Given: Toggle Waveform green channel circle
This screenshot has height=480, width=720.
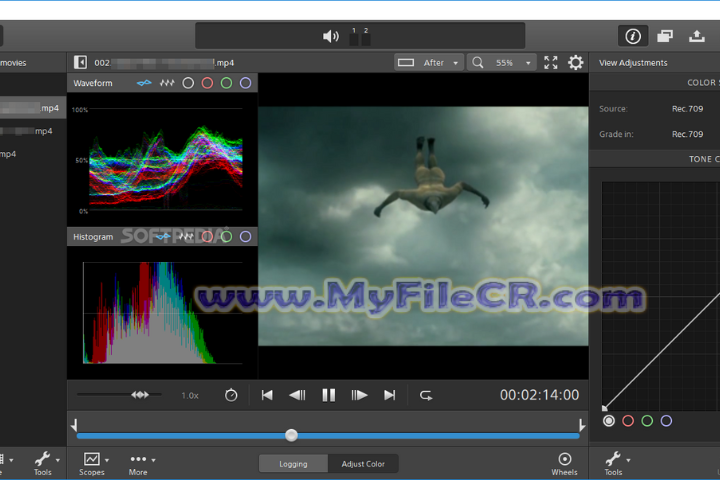Looking at the screenshot, I should coord(226,83).
